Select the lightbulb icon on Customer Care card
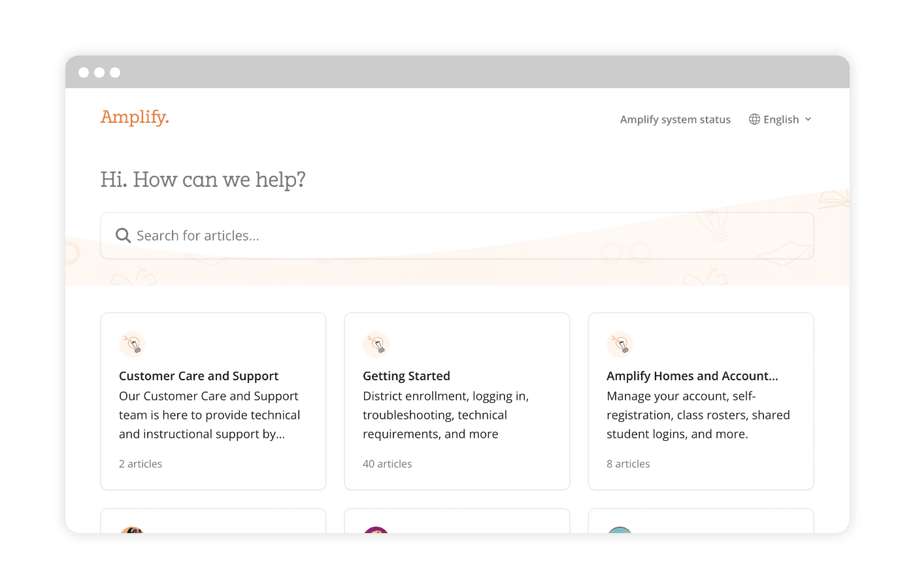The width and height of the screenshot is (915, 588). pos(132,344)
